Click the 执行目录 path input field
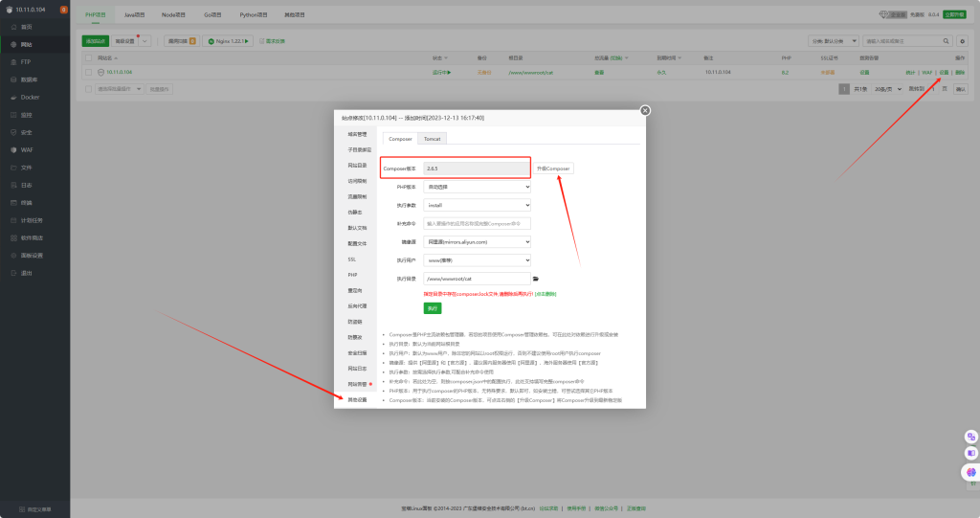This screenshot has height=518, width=980. click(x=477, y=279)
